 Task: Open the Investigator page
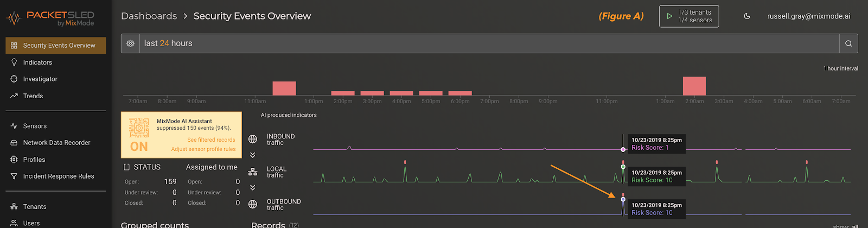tap(40, 79)
